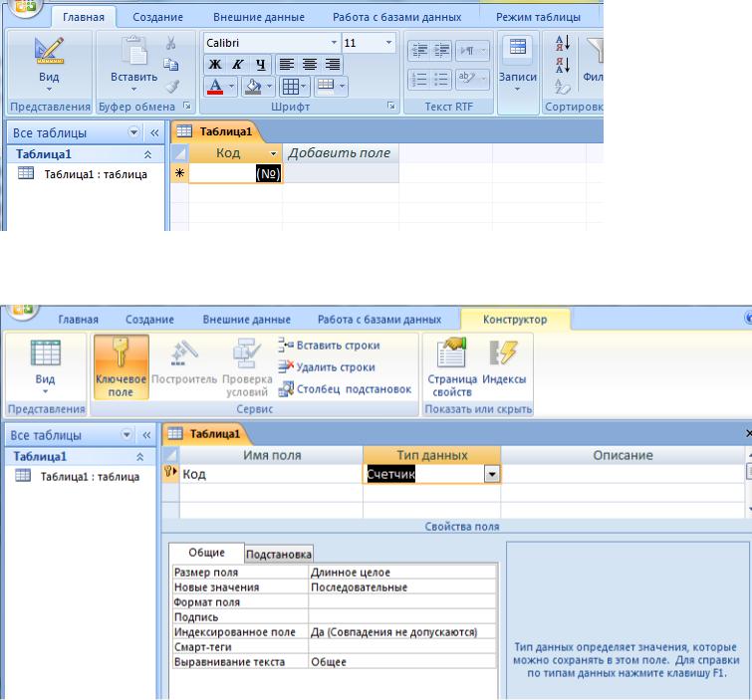Toggle underline Ч formatting
752x700 pixels.
pos(260,65)
